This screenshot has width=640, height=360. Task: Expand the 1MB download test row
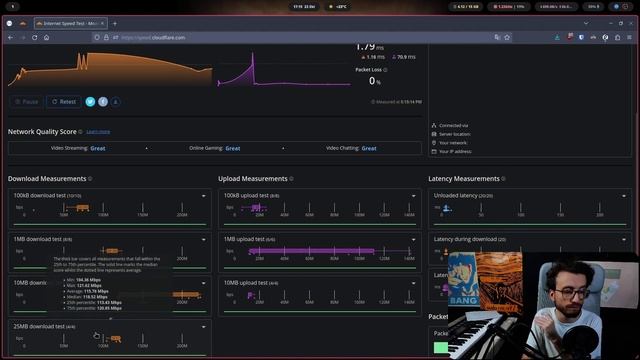[204, 240]
